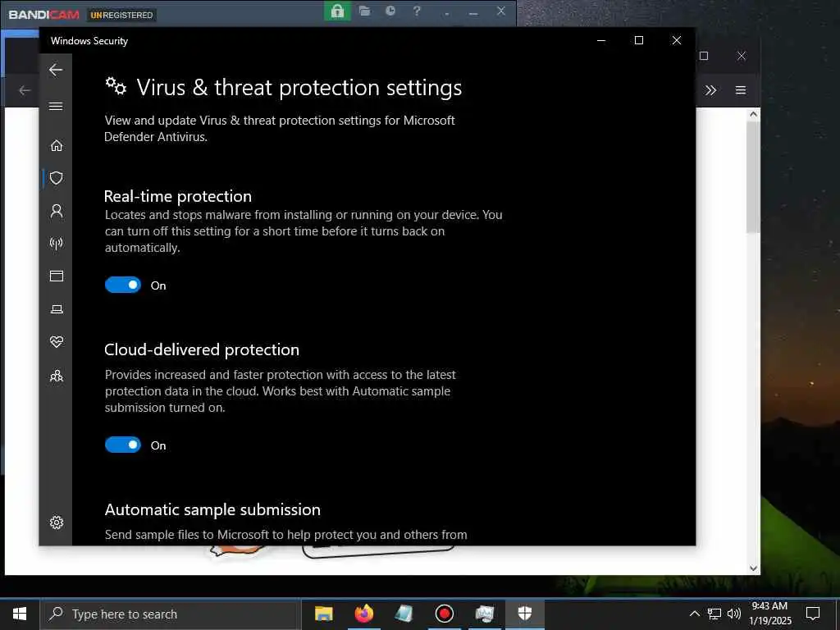This screenshot has height=630, width=840.
Task: Open Windows Security from the taskbar
Action: (525, 614)
